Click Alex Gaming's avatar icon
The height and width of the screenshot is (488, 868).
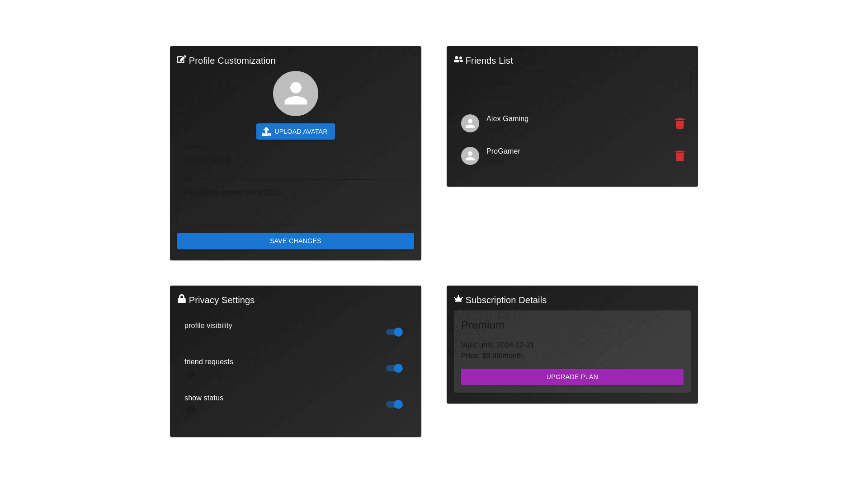(470, 123)
